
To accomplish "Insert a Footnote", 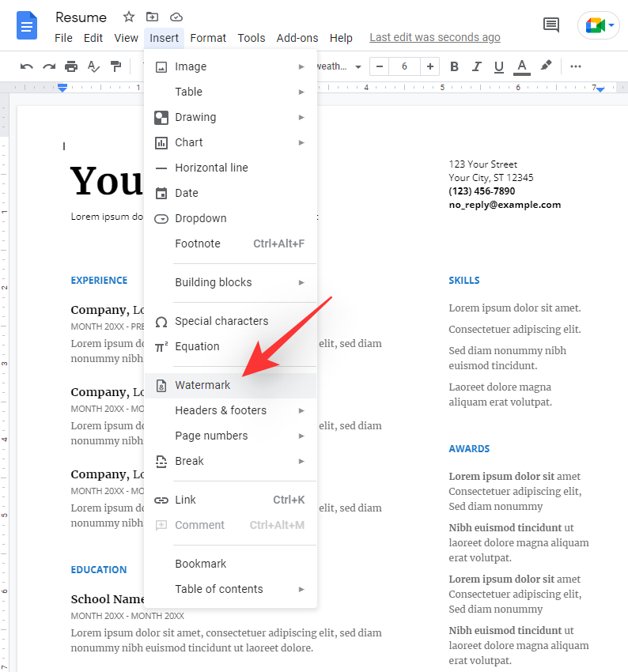I will [x=231, y=244].
